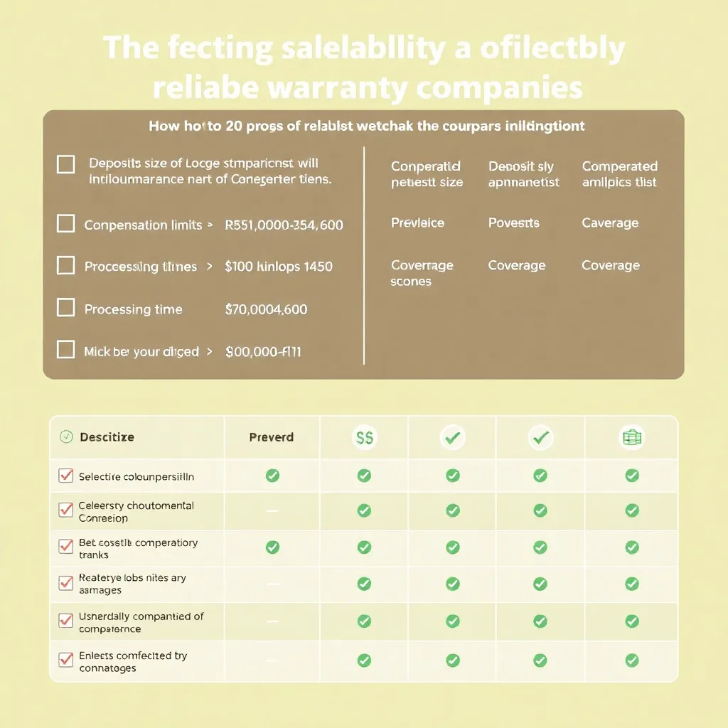Open the Previeice link

(417, 223)
